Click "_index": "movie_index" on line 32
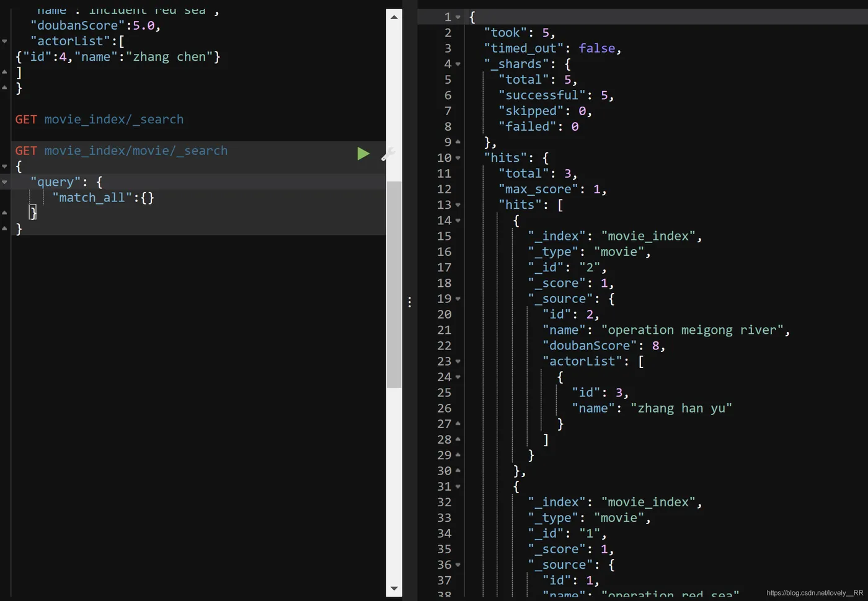This screenshot has width=868, height=601. (x=615, y=502)
